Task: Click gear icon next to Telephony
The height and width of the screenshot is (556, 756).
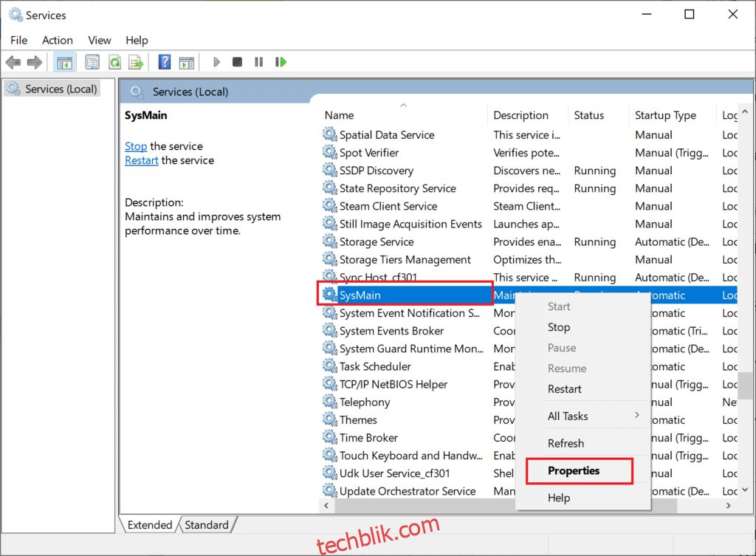Action: pos(330,401)
